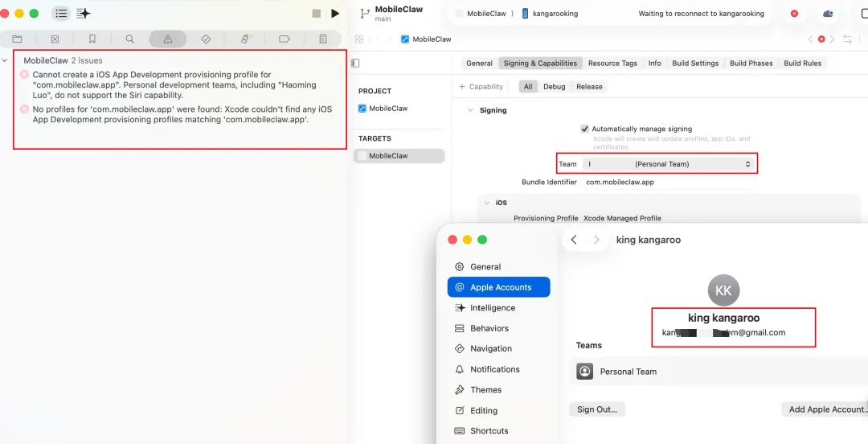The width and height of the screenshot is (868, 444).
Task: Switch to the Build Settings tab
Action: coord(695,64)
